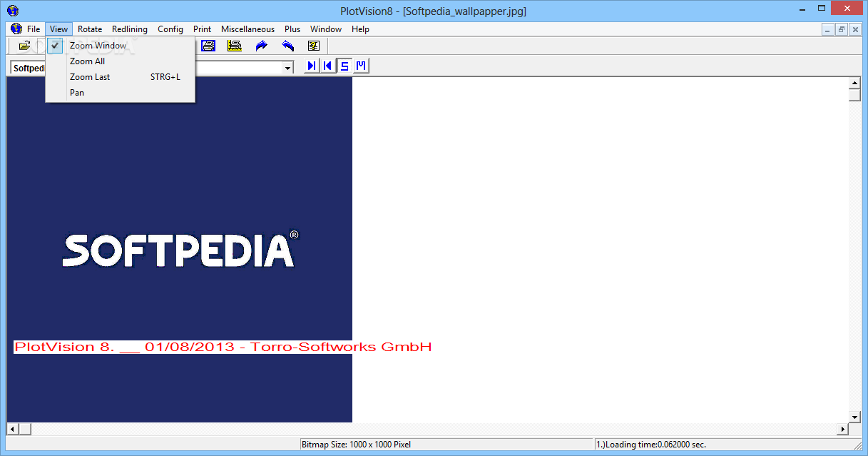Open the Plus menu
868x456 pixels.
click(292, 29)
